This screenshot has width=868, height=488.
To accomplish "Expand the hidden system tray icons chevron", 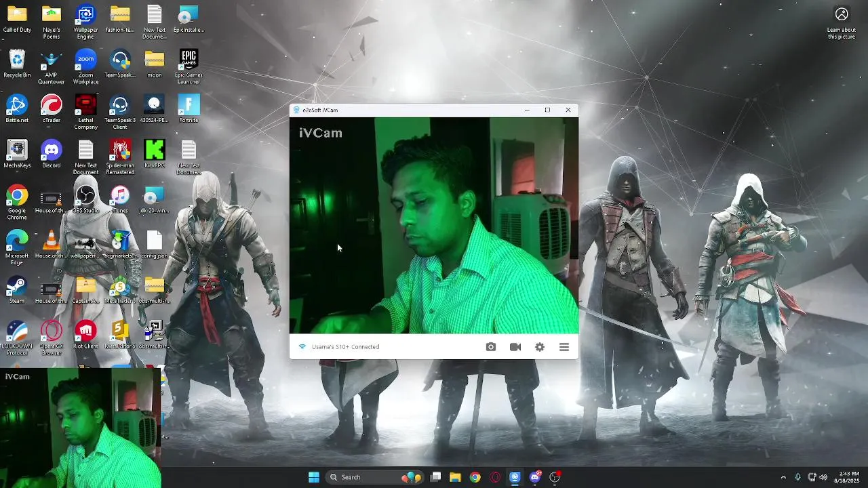I will 783,477.
